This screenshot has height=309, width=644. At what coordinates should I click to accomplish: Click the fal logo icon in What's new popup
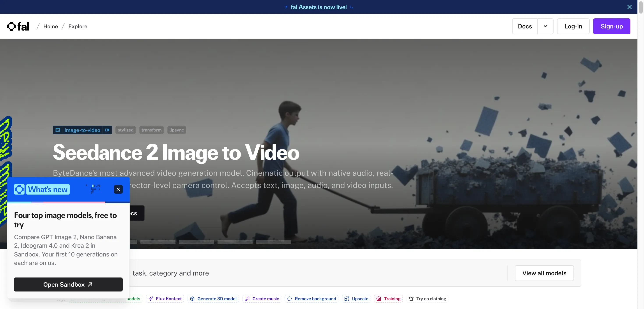19,189
